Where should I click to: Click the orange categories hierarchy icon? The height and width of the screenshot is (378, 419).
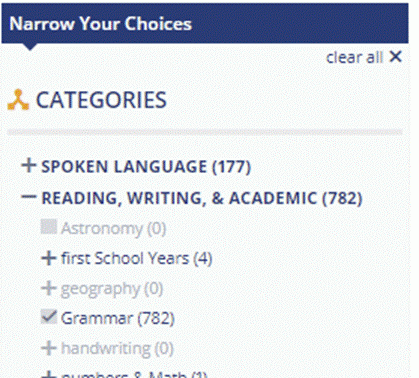pos(18,100)
